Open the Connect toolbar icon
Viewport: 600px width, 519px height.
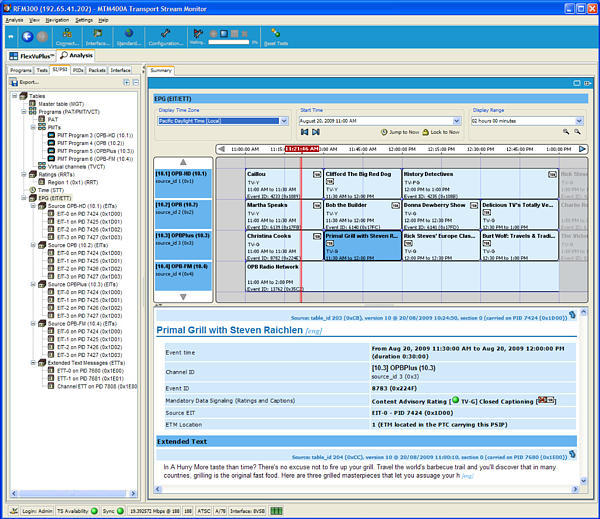(68, 34)
